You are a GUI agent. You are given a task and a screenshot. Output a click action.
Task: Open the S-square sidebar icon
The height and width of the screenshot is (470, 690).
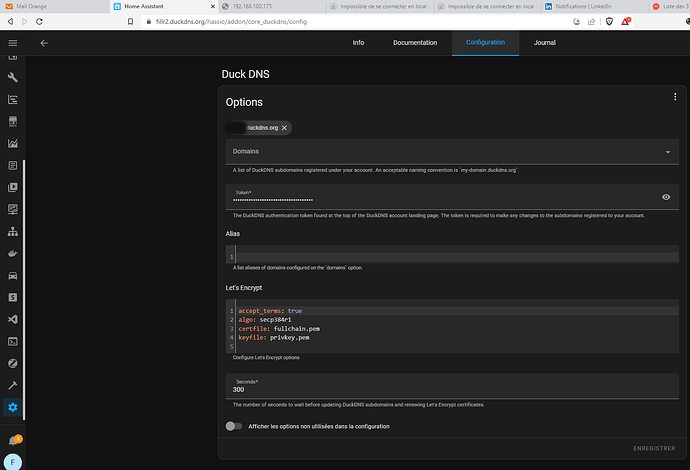coord(13,297)
